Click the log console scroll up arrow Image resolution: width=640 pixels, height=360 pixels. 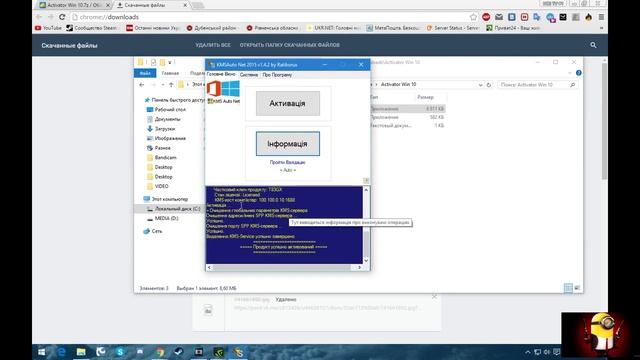click(x=366, y=190)
